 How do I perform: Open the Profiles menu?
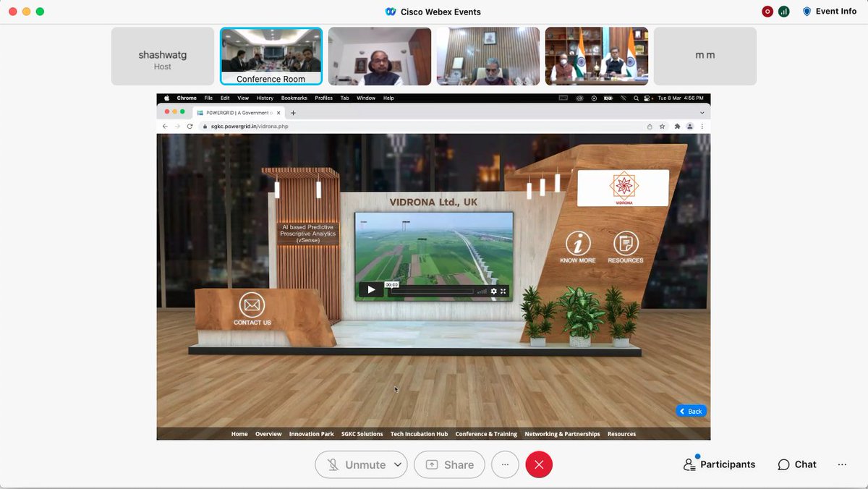[x=323, y=98]
